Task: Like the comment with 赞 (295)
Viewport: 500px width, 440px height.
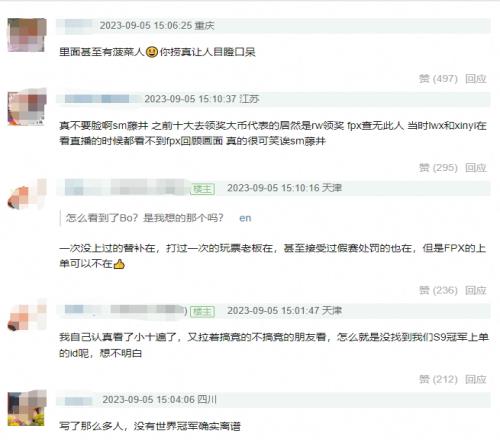Action: coord(438,168)
